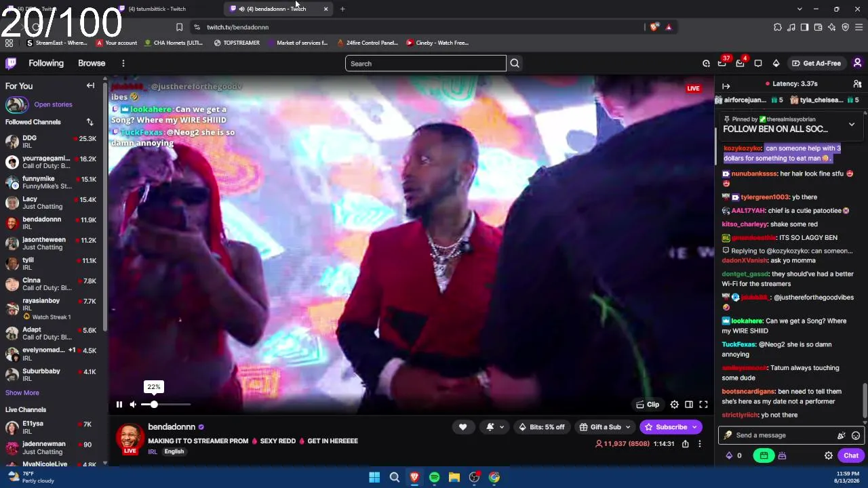868x488 pixels.
Task: Open chat community users list icon
Action: coord(857,84)
